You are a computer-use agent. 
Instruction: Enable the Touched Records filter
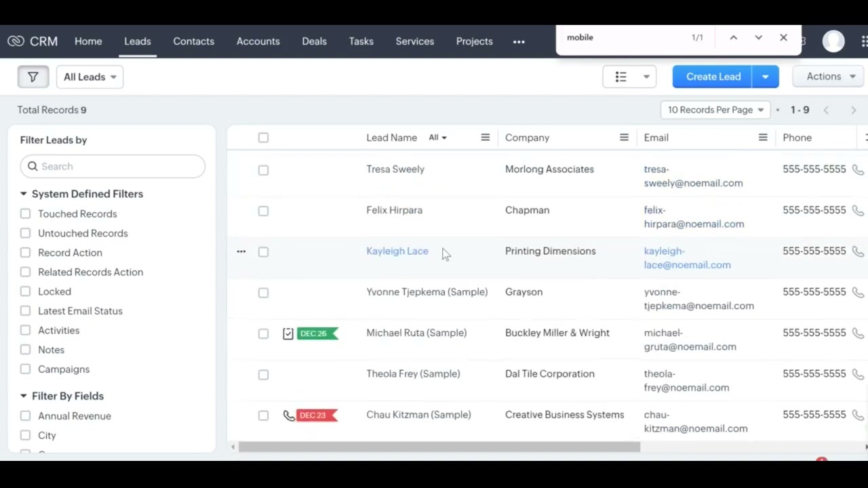pyautogui.click(x=25, y=213)
